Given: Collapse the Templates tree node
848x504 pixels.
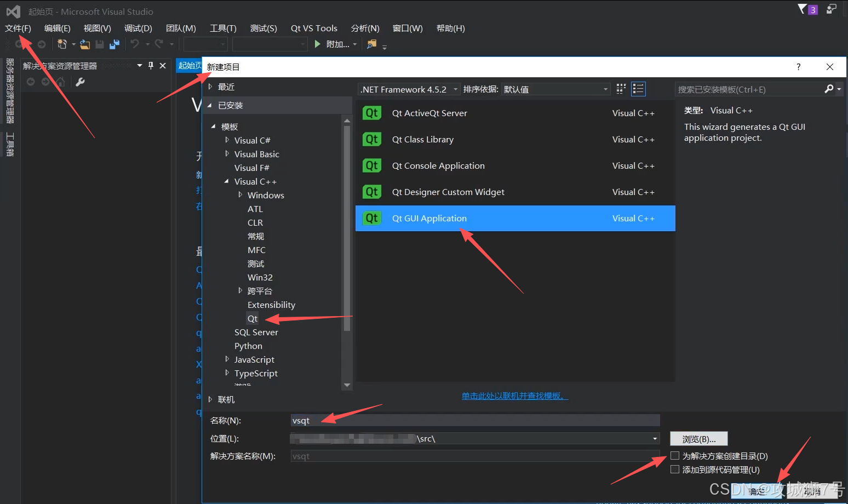Looking at the screenshot, I should (213, 127).
